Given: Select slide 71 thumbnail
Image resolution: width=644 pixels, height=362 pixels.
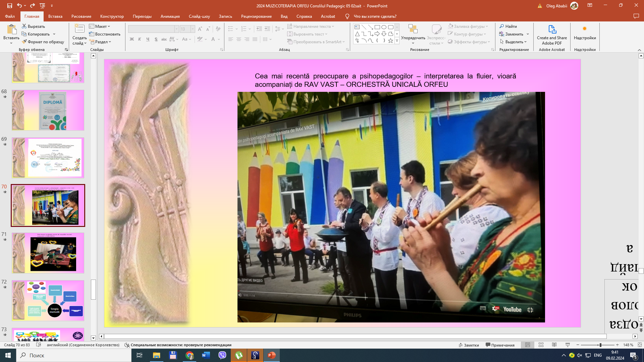Looking at the screenshot, I should [x=48, y=253].
